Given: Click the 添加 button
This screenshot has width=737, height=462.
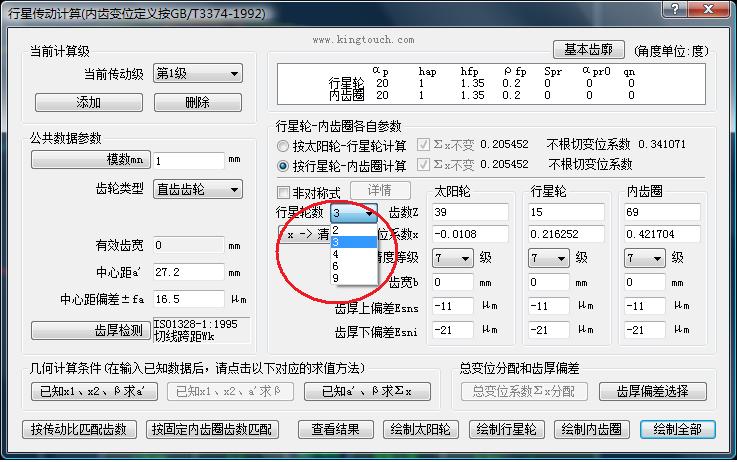Looking at the screenshot, I should click(89, 102).
